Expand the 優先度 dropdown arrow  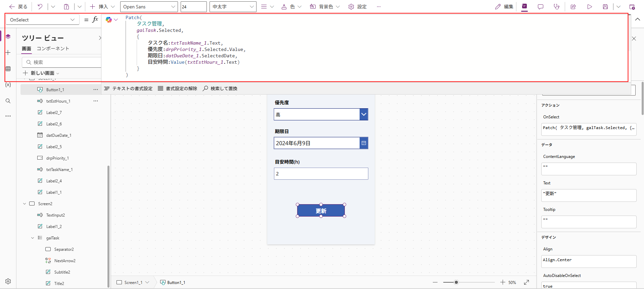tap(364, 114)
